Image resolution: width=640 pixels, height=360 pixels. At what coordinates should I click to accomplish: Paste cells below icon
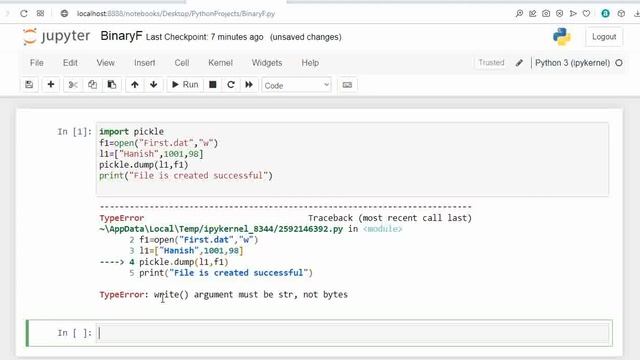111,84
